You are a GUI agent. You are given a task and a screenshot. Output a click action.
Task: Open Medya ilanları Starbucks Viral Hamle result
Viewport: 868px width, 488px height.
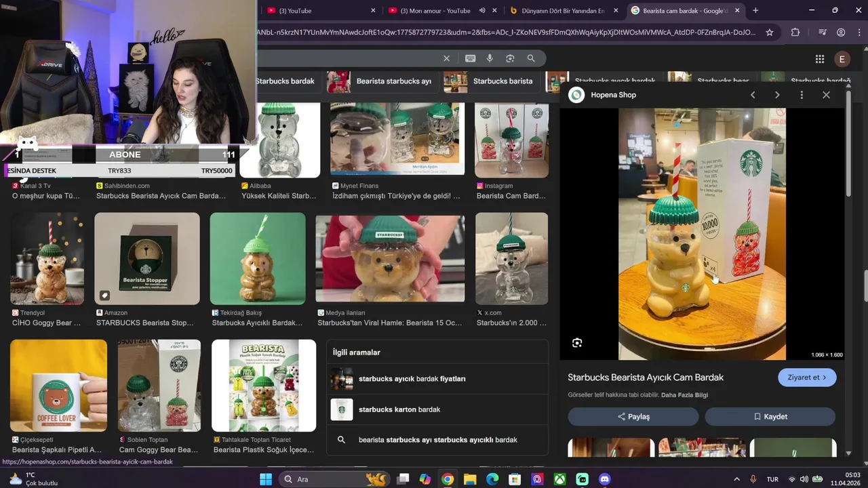tap(390, 259)
